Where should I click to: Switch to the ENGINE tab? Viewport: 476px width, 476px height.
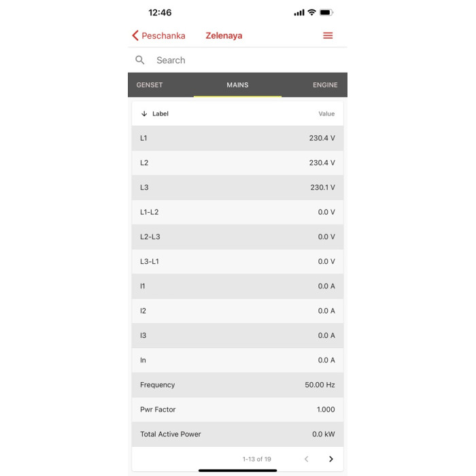325,85
